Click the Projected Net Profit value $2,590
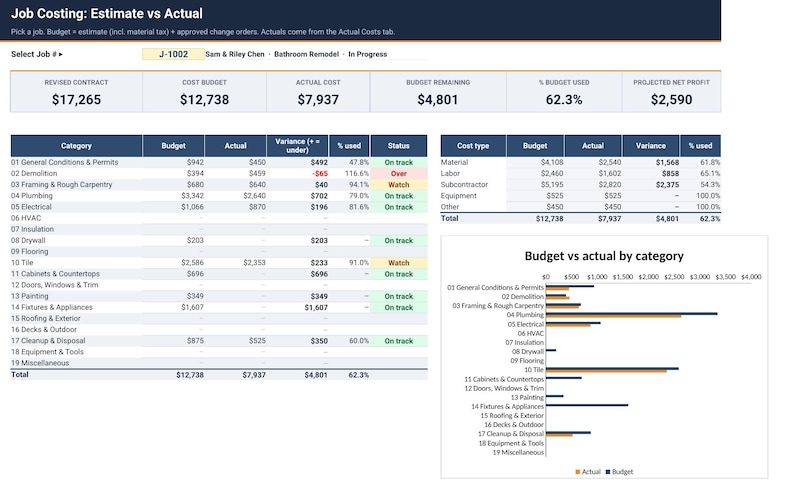 [x=671, y=100]
